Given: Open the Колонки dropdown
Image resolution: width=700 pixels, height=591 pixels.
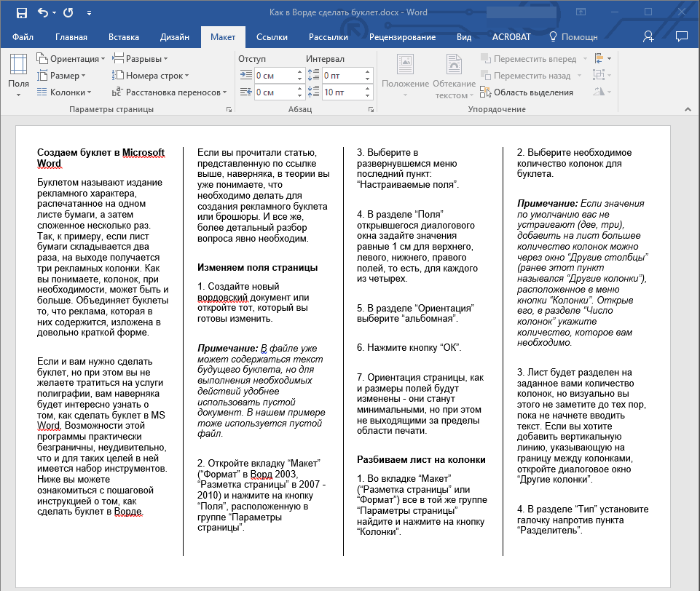Looking at the screenshot, I should coord(64,92).
